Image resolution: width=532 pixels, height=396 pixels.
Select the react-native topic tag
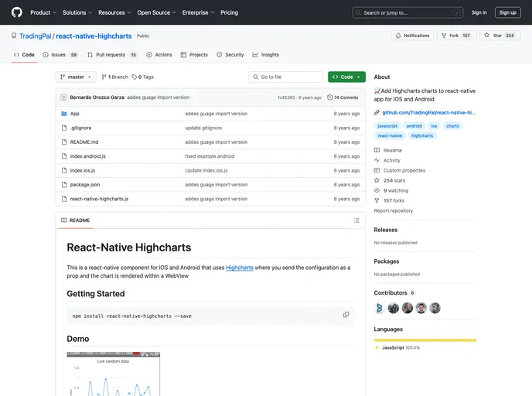(390, 135)
